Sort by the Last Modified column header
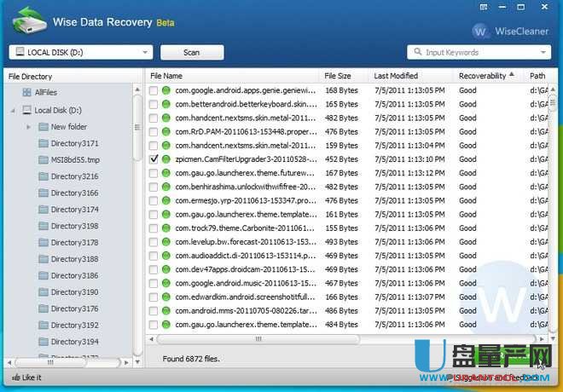Image resolution: width=563 pixels, height=392 pixels. pos(394,76)
